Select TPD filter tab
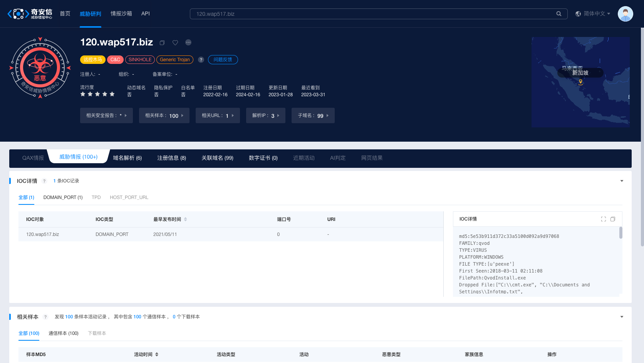 (96, 197)
